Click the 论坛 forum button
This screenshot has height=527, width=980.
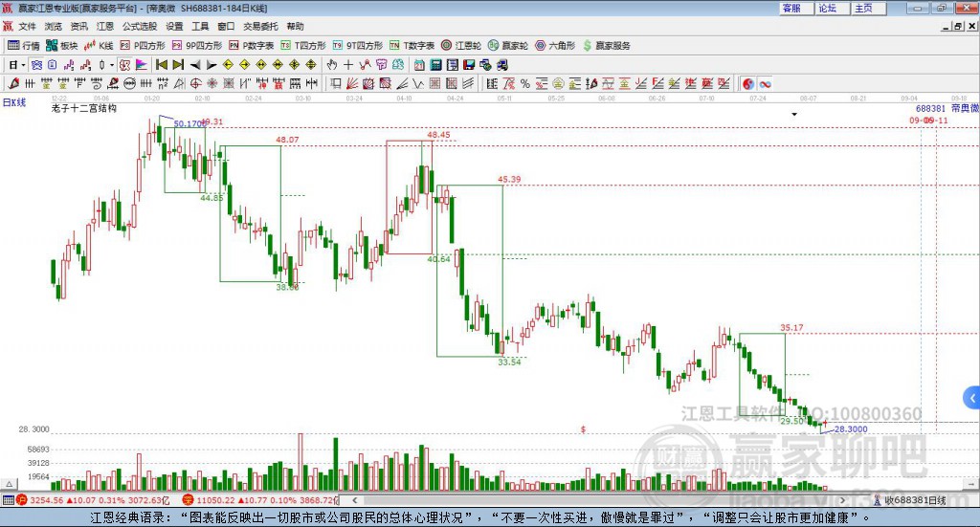(833, 8)
